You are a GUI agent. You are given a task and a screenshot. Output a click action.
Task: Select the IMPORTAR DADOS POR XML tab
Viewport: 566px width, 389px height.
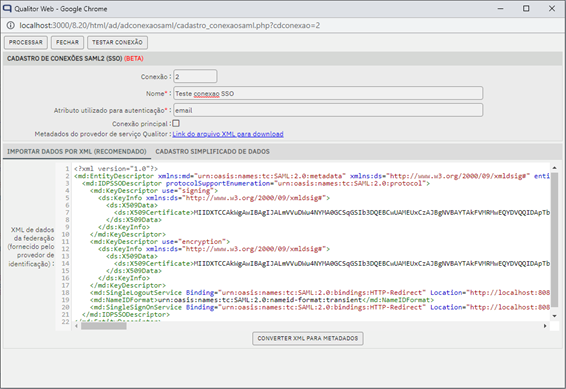[x=77, y=152]
